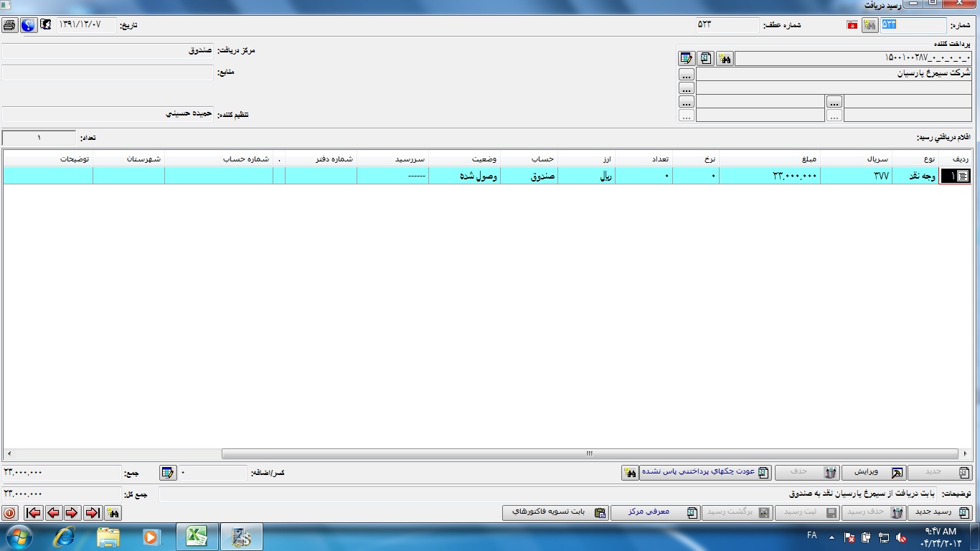Click the ویرایش (edit) button
This screenshot has height=551, width=980.
pyautogui.click(x=874, y=473)
